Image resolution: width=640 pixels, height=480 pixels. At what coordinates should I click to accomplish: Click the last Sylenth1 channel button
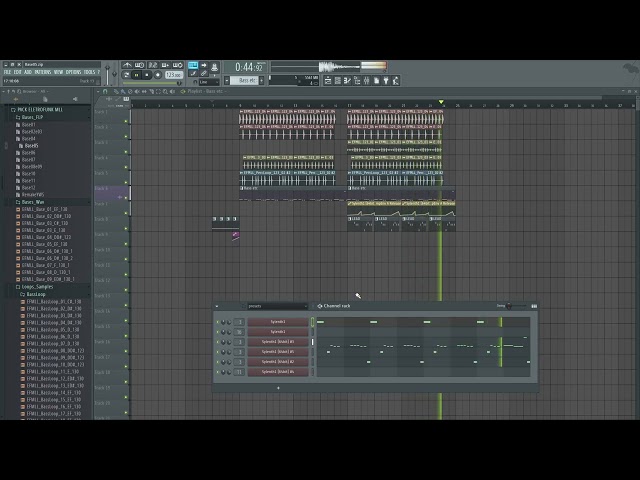pyautogui.click(x=278, y=372)
